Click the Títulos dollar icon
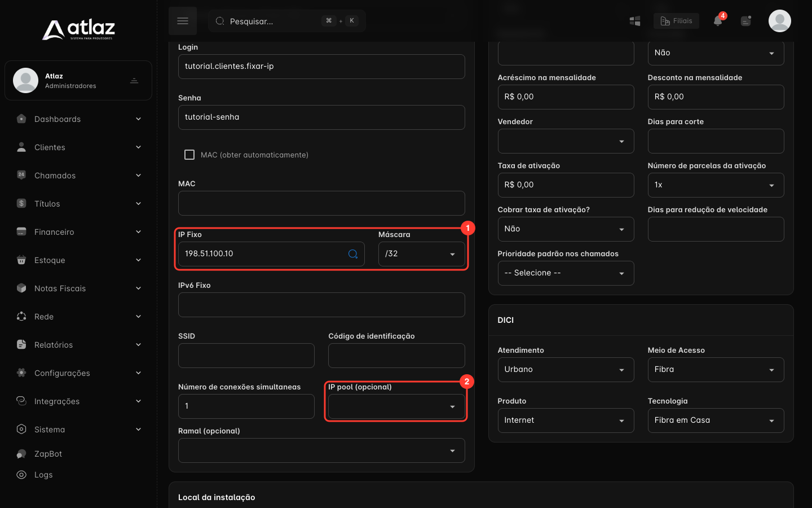 [21, 203]
